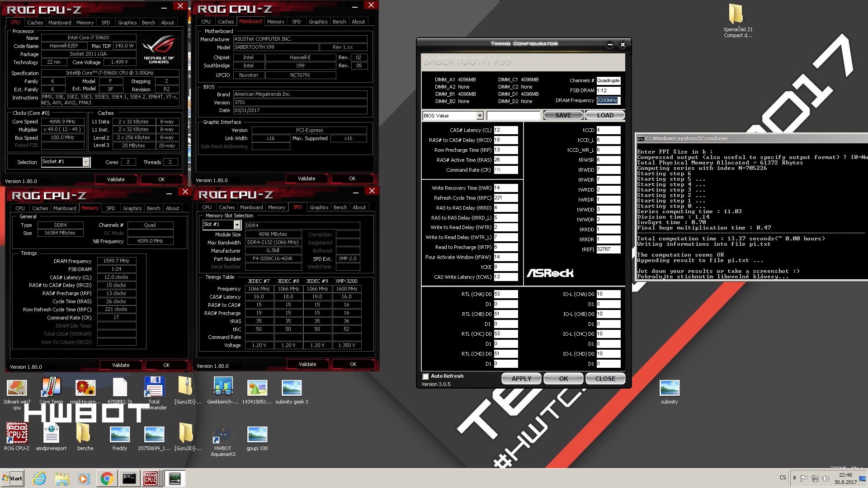Click LOAD in Timing Configurator
The height and width of the screenshot is (488, 868).
coord(605,115)
